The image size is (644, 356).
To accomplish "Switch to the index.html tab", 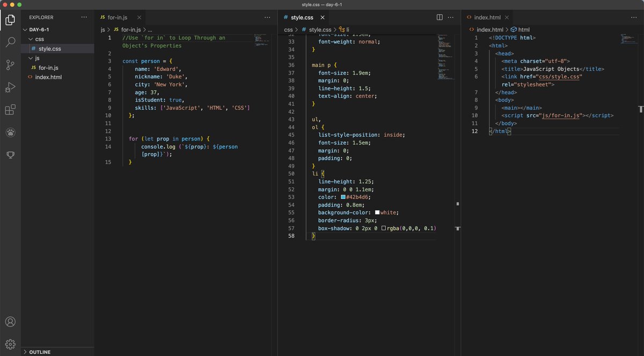I will pos(487,17).
